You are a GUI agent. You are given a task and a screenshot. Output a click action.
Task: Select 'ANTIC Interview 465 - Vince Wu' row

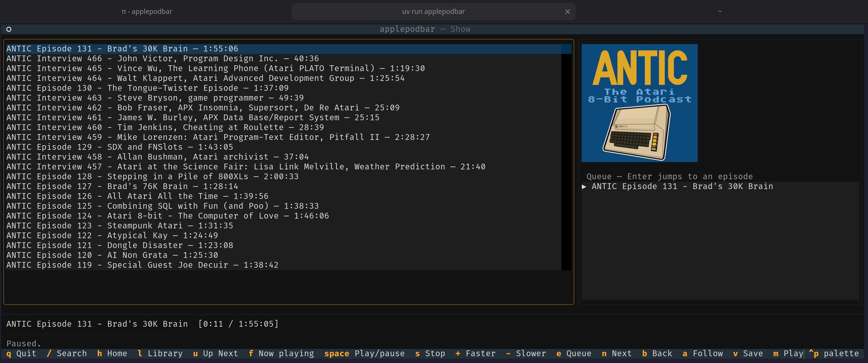[x=284, y=68]
